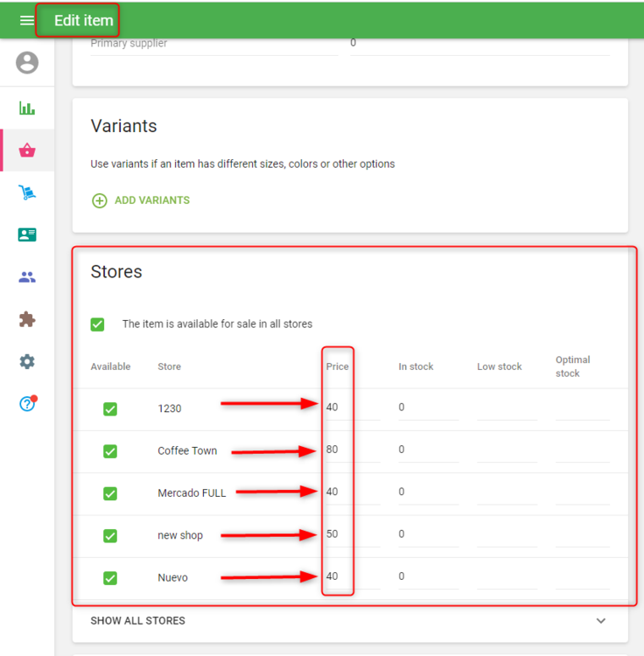The width and height of the screenshot is (644, 656).
Task: Click the Add Variants button
Action: click(x=141, y=200)
